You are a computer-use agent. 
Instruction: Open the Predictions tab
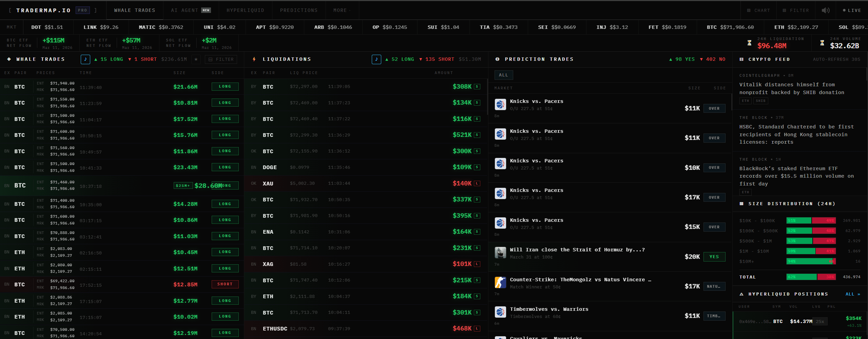click(x=298, y=11)
